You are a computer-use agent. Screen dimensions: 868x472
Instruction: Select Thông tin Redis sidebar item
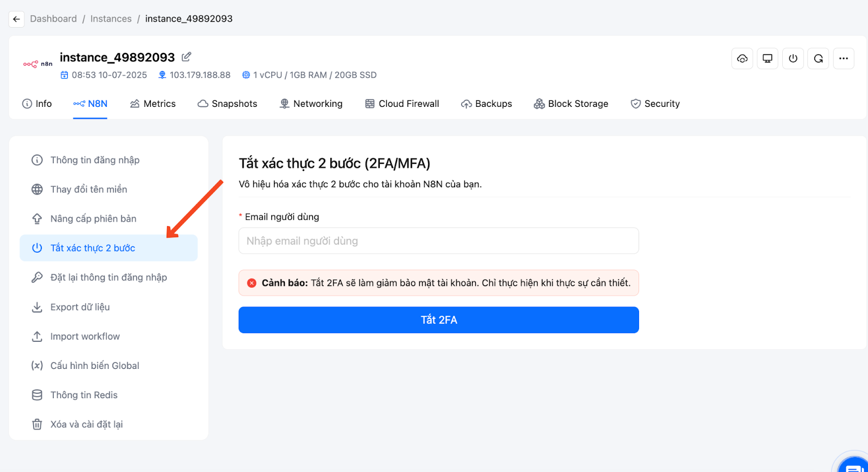coord(108,395)
